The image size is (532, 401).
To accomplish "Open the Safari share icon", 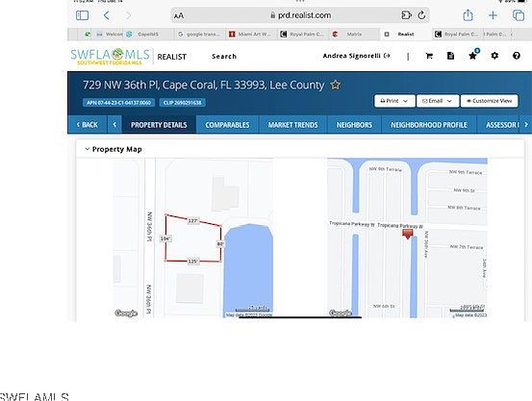I will pos(468,15).
